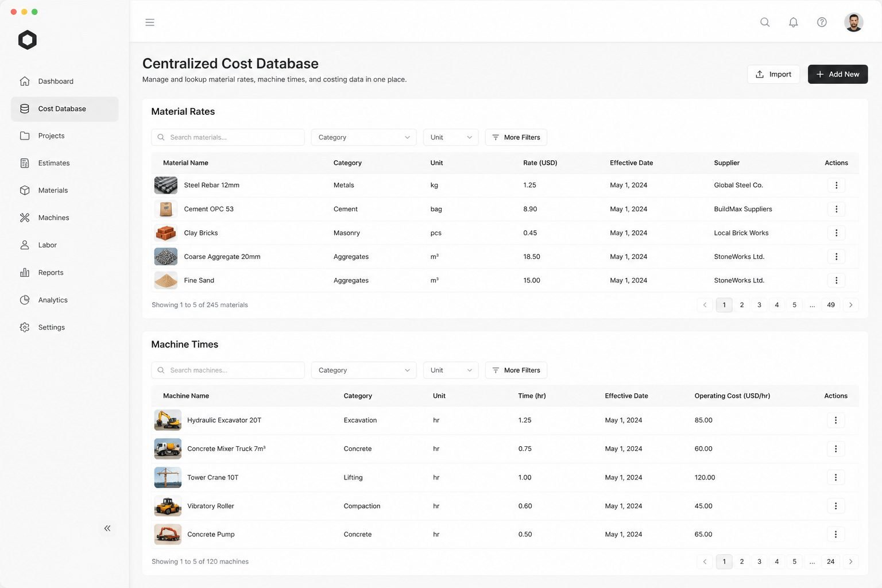882x588 pixels.
Task: Go to next page of machines
Action: click(x=851, y=562)
